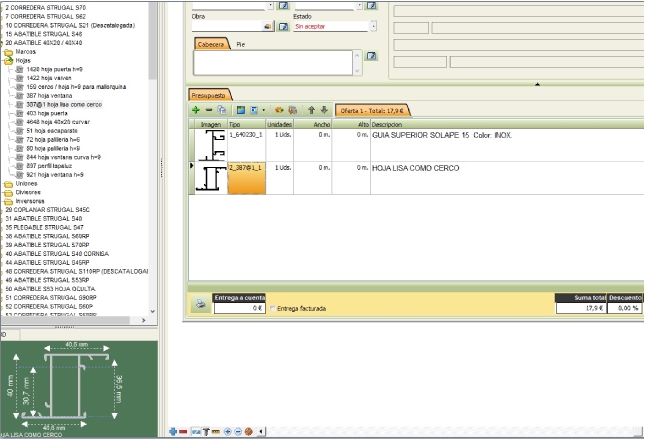The height and width of the screenshot is (439, 645).
Task: Open the small arrow menu beside the document icon
Action: [263, 110]
